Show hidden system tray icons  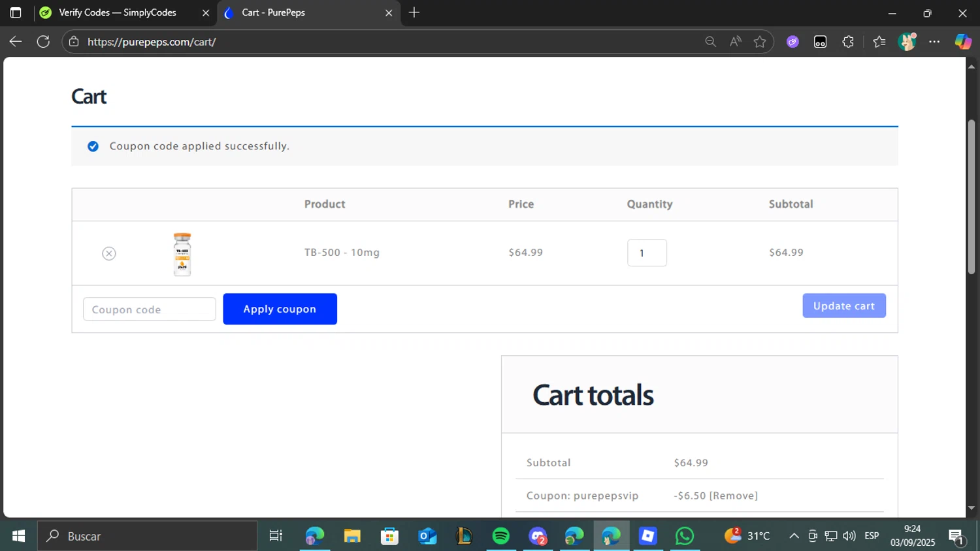pos(794,536)
